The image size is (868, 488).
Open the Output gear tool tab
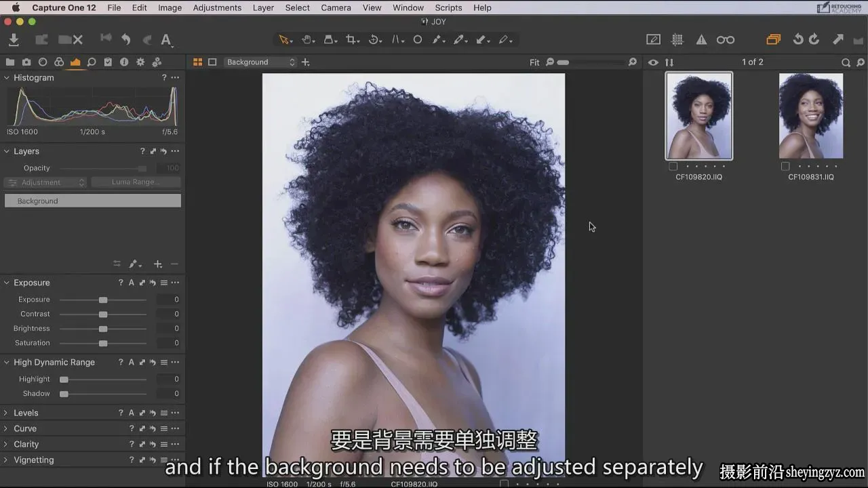pos(140,62)
